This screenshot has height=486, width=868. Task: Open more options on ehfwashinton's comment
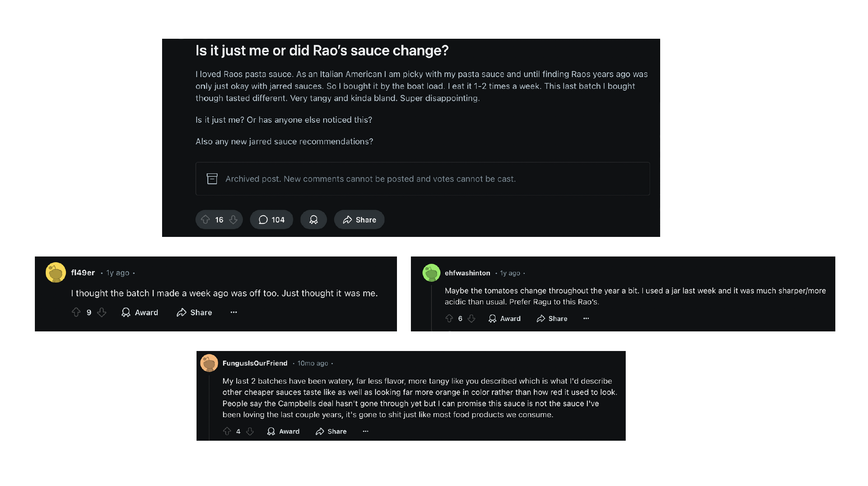586,319
